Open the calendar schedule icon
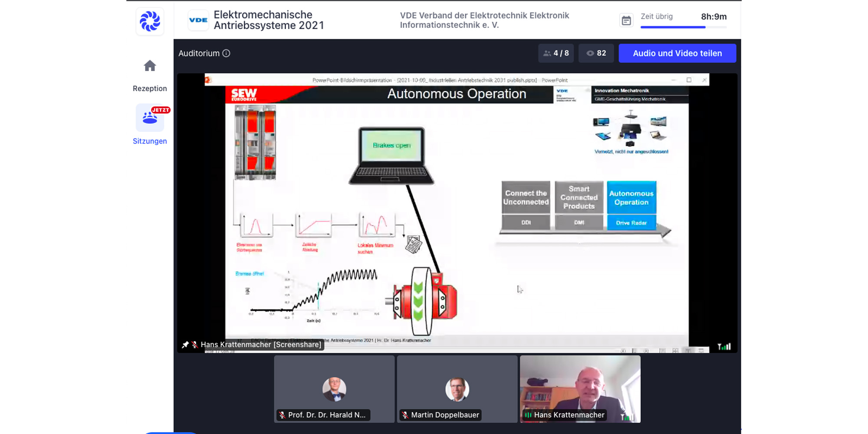 pos(626,20)
